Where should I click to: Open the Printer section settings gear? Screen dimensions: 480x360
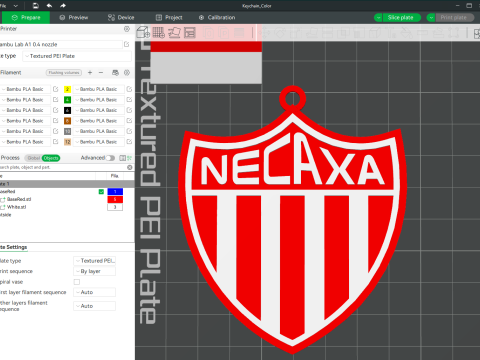coord(127,29)
